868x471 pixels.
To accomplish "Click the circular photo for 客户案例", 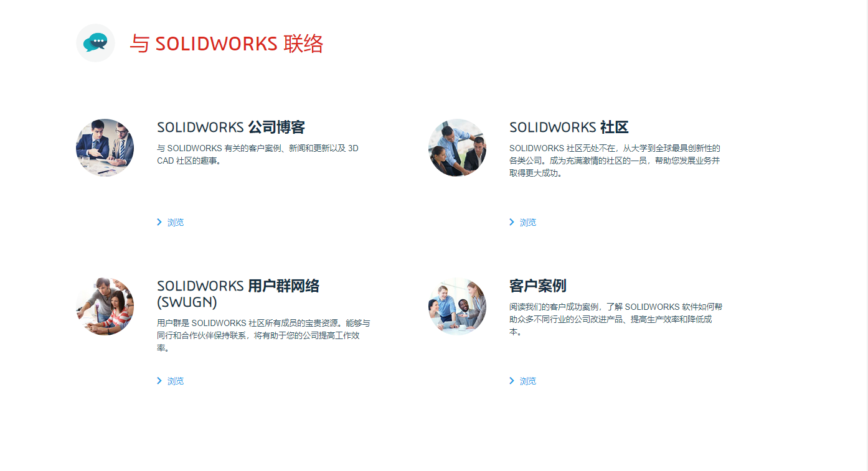I will (x=458, y=306).
